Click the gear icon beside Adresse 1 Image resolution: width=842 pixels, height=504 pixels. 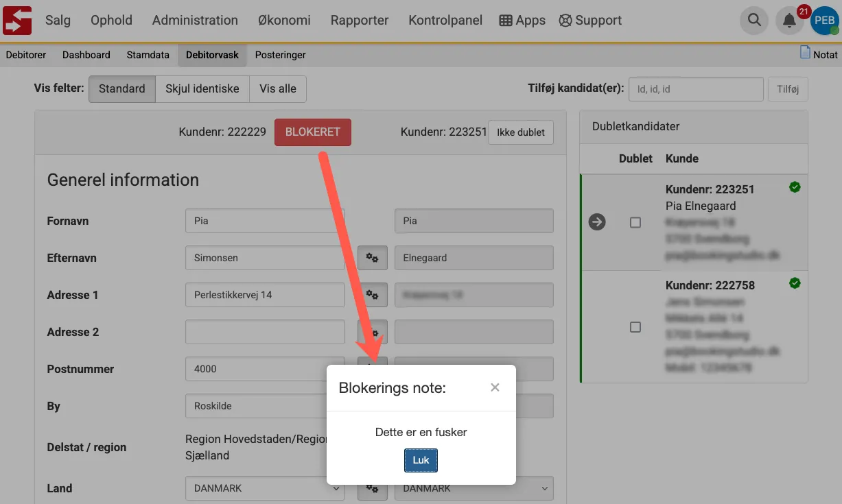coord(373,295)
